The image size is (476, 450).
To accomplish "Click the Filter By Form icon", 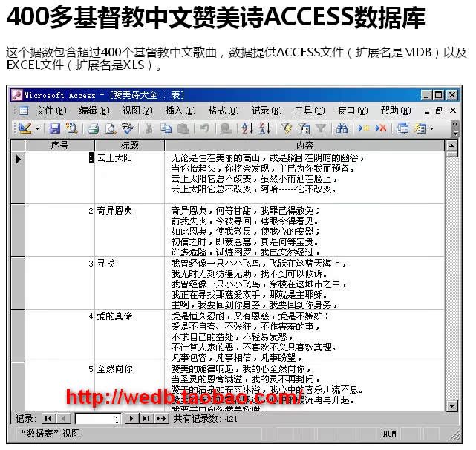I will coord(304,128).
